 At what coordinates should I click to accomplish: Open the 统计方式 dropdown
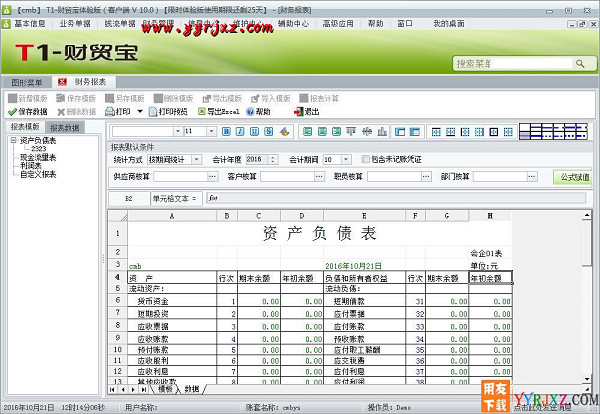[x=196, y=159]
